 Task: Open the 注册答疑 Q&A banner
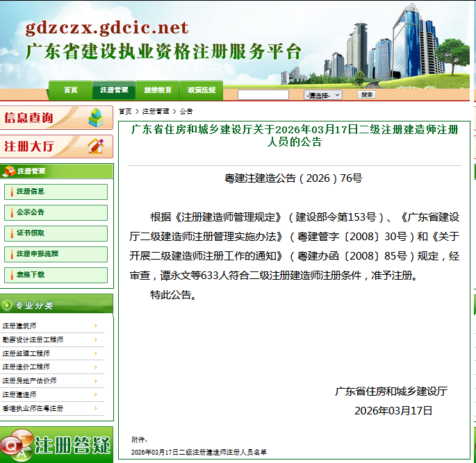tap(56, 445)
